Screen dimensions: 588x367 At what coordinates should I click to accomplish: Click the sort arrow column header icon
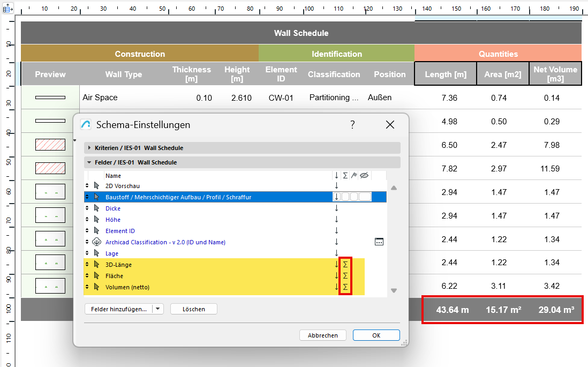click(x=336, y=175)
